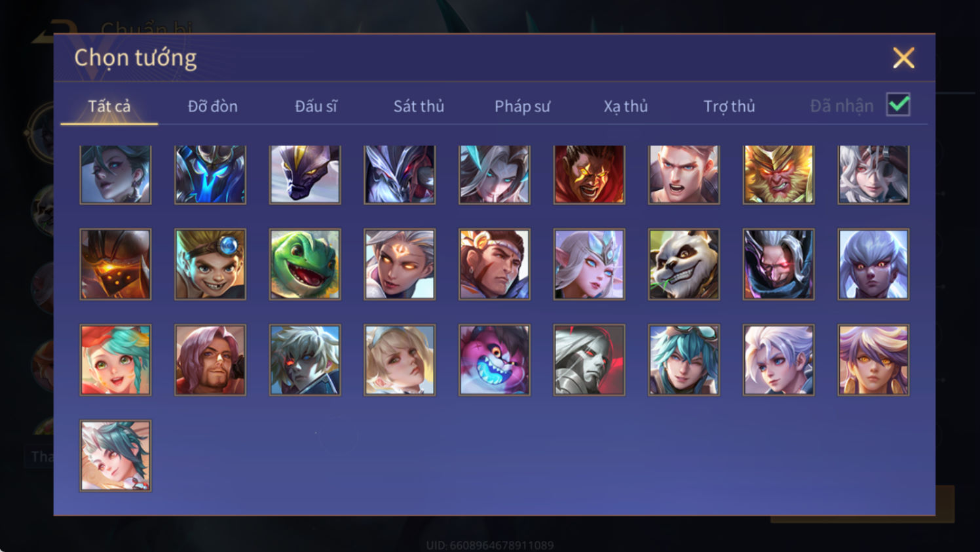Choose the panda hero portrait
980x552 pixels.
pyautogui.click(x=684, y=264)
